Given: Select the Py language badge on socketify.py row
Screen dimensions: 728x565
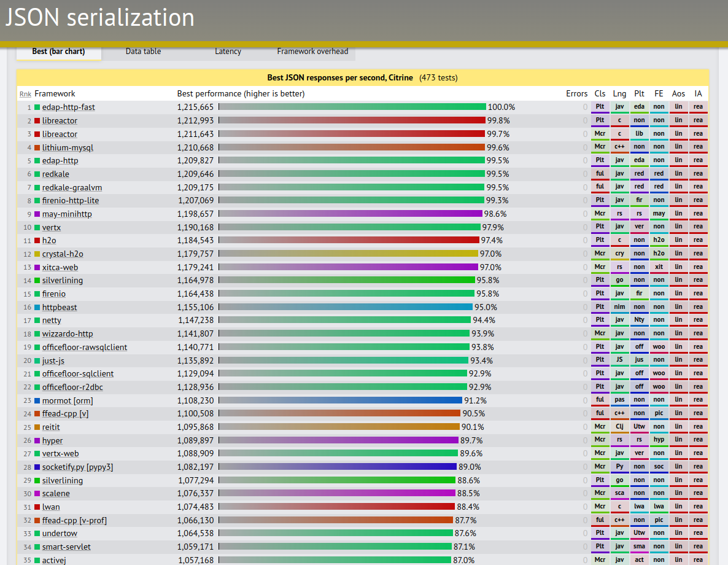Looking at the screenshot, I should click(x=620, y=466).
